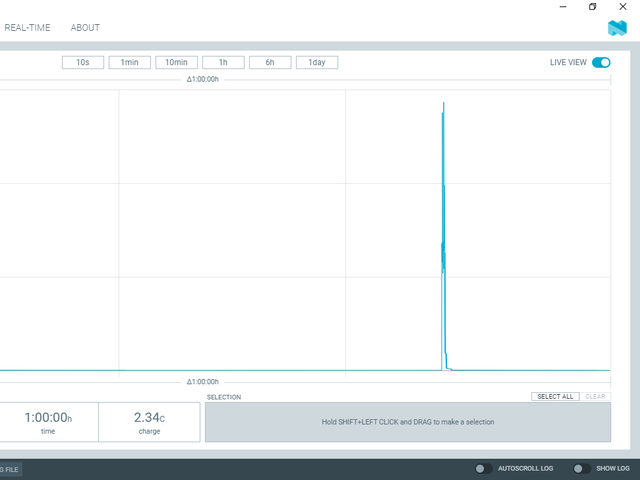This screenshot has height=480, width=640.
Task: Click CLEAR to remove the selection
Action: [595, 397]
